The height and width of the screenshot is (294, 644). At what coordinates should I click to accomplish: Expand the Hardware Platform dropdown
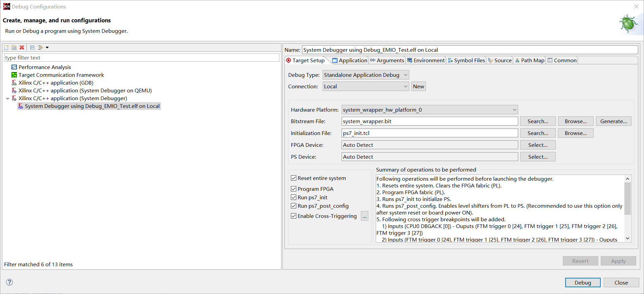pyautogui.click(x=430, y=110)
